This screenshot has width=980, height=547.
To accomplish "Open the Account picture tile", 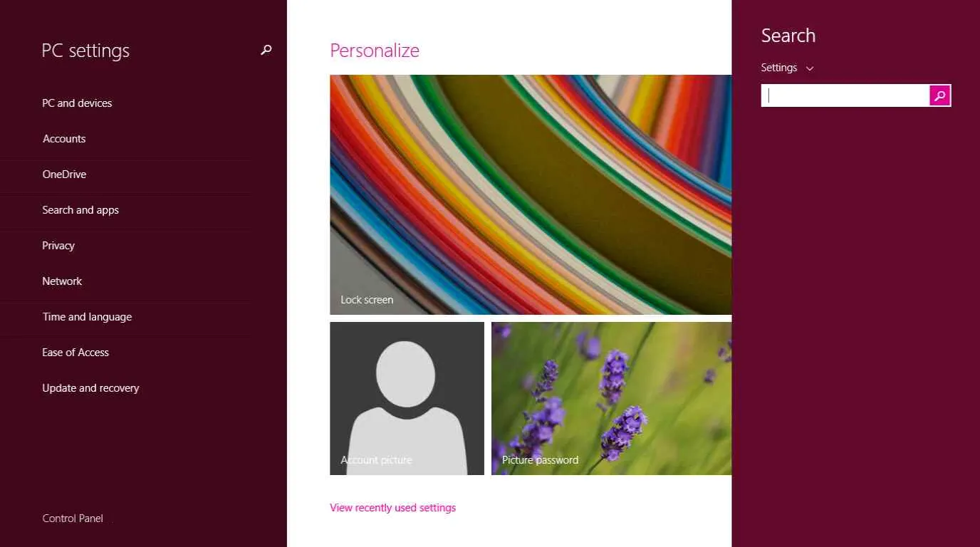I will pyautogui.click(x=407, y=398).
